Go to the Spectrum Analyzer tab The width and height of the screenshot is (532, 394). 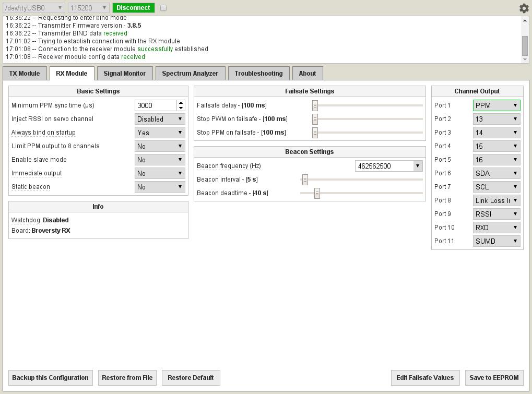190,73
